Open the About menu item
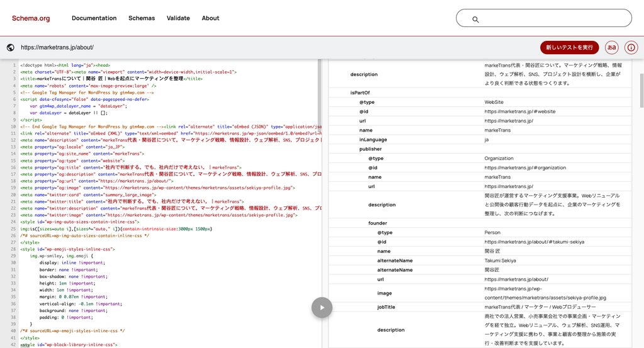Screen dimensions: 644x348 coord(210,18)
